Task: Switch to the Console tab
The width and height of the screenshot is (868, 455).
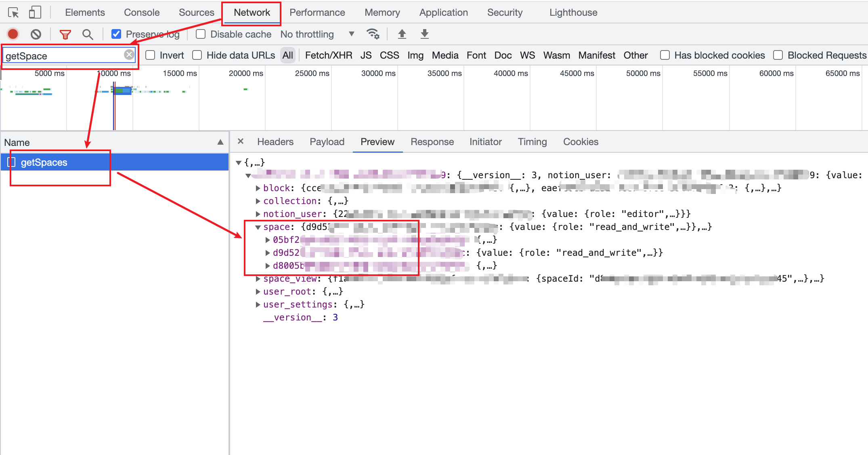Action: point(142,13)
